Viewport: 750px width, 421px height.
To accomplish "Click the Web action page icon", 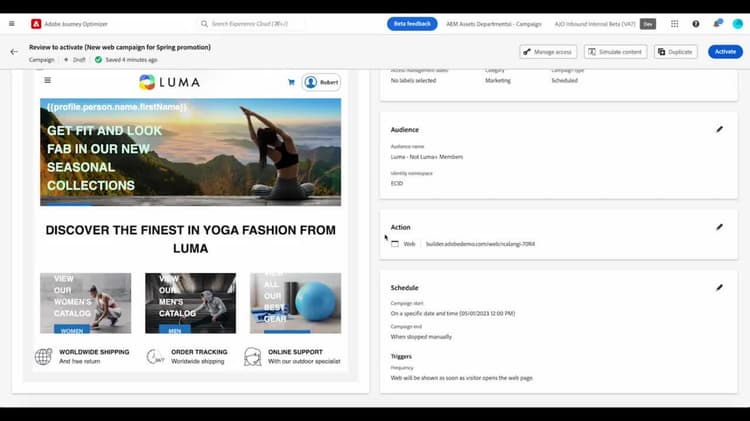I will click(x=395, y=244).
